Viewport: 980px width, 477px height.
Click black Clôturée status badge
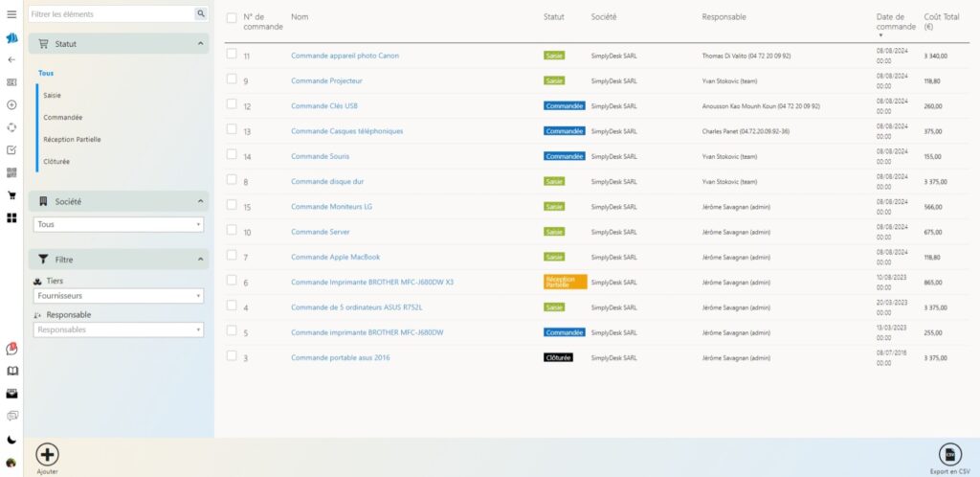pos(558,357)
